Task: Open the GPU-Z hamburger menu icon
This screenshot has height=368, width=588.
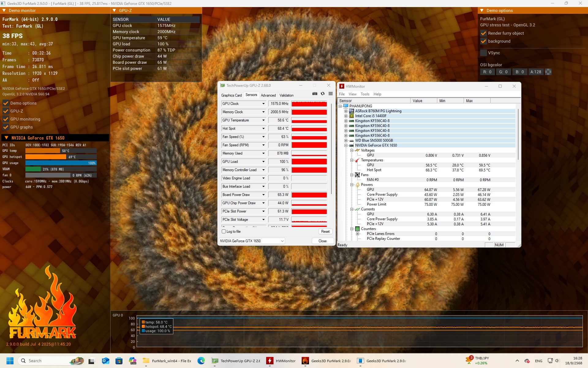Action: pos(330,94)
